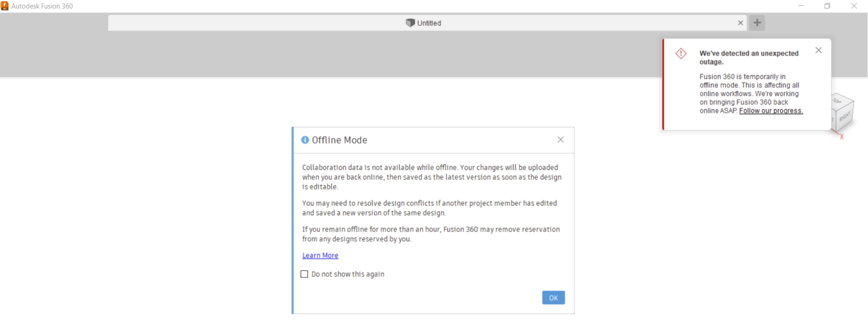Screen dimensions: 868x334
Task: Click OK in the Offline Mode dialog
Action: pos(553,298)
